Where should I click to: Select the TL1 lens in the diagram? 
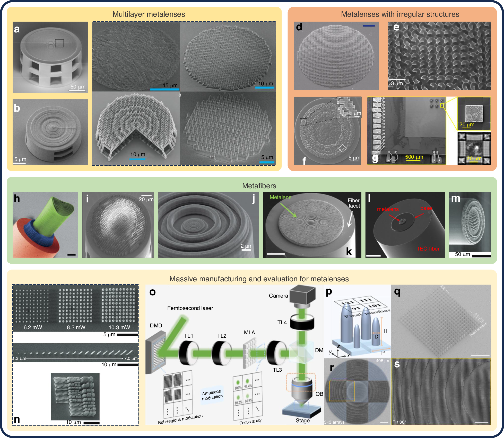(x=189, y=353)
